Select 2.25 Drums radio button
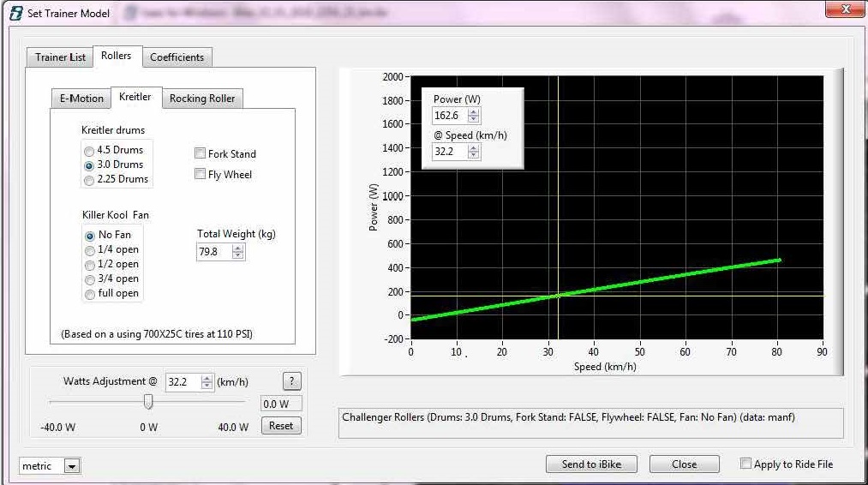Image resolution: width=868 pixels, height=485 pixels. pyautogui.click(x=89, y=179)
